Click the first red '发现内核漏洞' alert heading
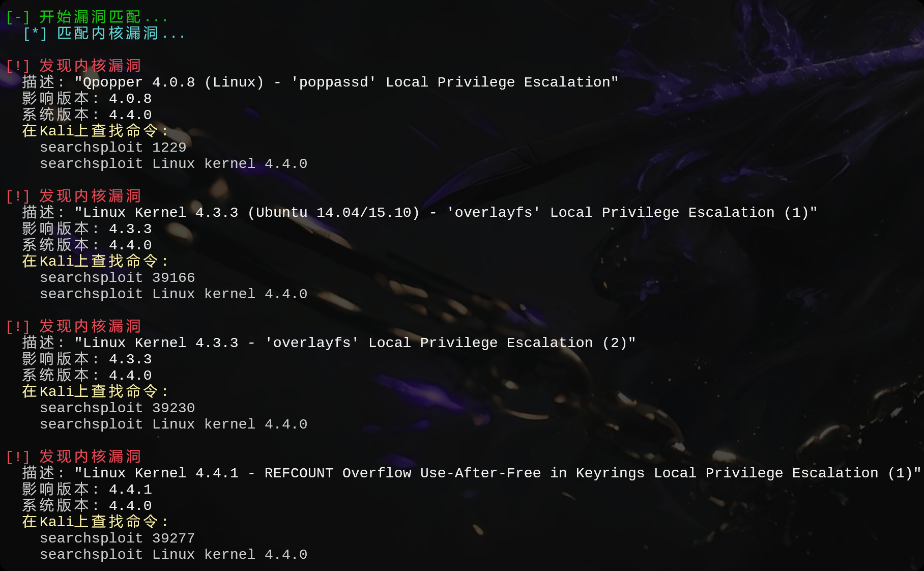This screenshot has width=924, height=571. [x=73, y=66]
